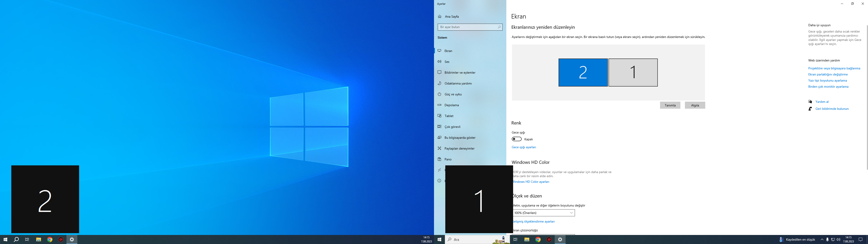Open Chrome on display 1 taskbar

(x=538, y=240)
